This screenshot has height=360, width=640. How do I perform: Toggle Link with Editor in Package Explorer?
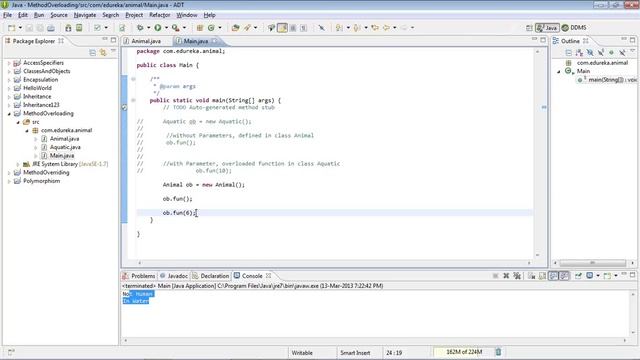pos(103,53)
